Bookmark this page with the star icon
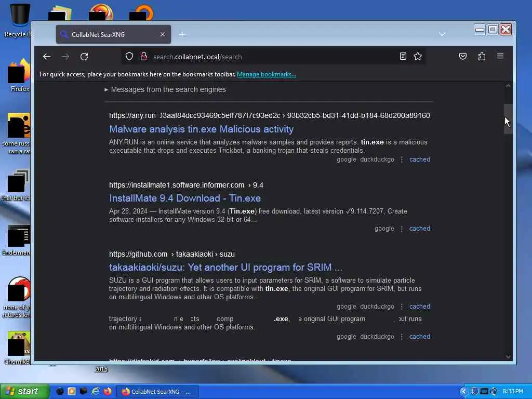 [418, 56]
